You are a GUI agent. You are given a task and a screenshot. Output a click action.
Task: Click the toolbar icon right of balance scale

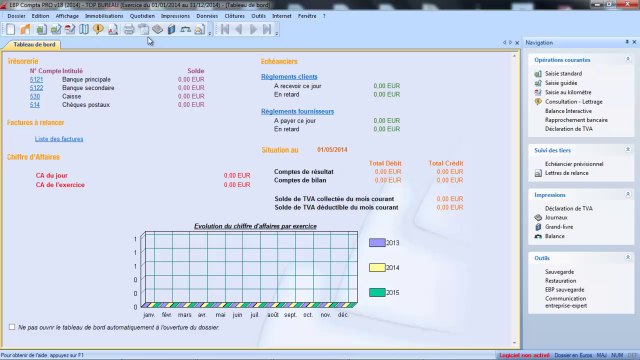click(200, 29)
